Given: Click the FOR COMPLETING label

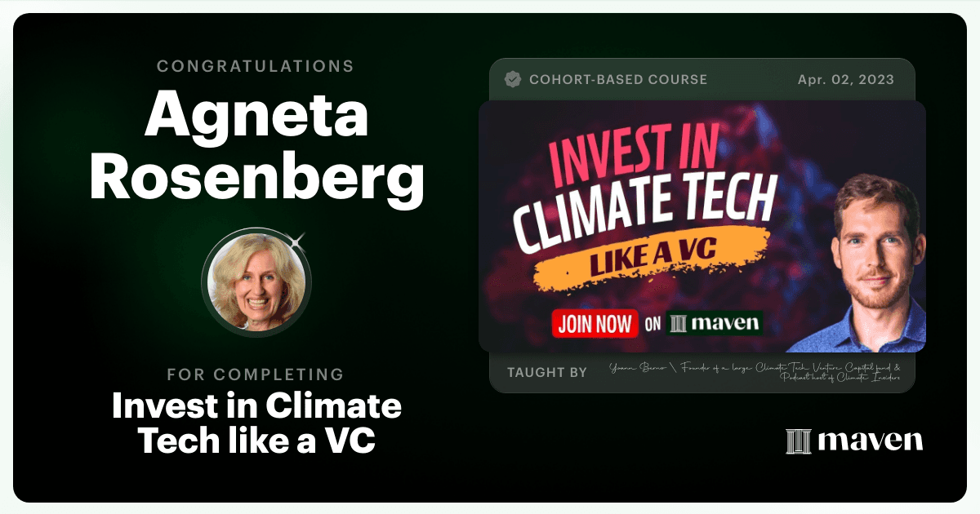Looking at the screenshot, I should 256,374.
